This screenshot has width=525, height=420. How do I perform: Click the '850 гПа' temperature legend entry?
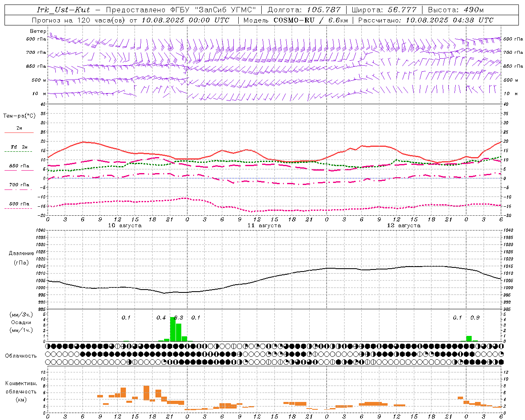19,166
